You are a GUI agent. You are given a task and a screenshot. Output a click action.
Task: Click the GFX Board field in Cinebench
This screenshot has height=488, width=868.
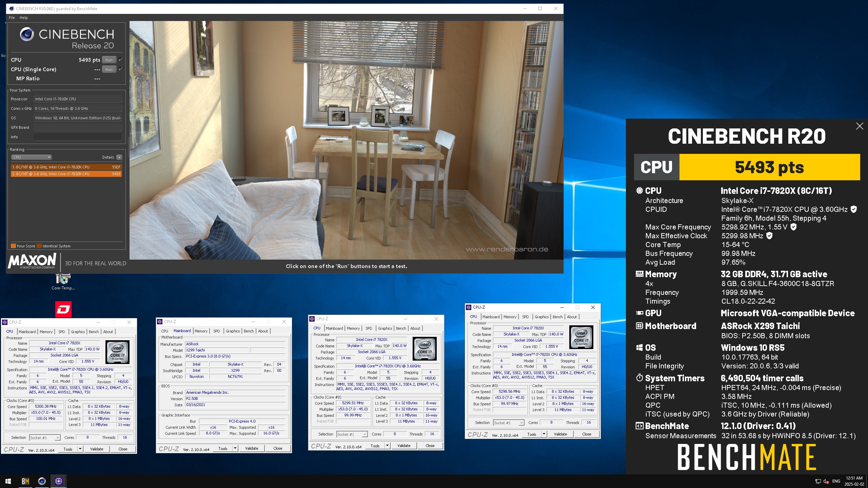coord(78,127)
